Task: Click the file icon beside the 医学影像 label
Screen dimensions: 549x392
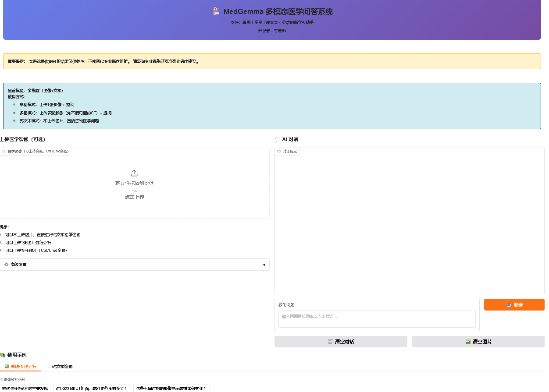Action: point(4,152)
